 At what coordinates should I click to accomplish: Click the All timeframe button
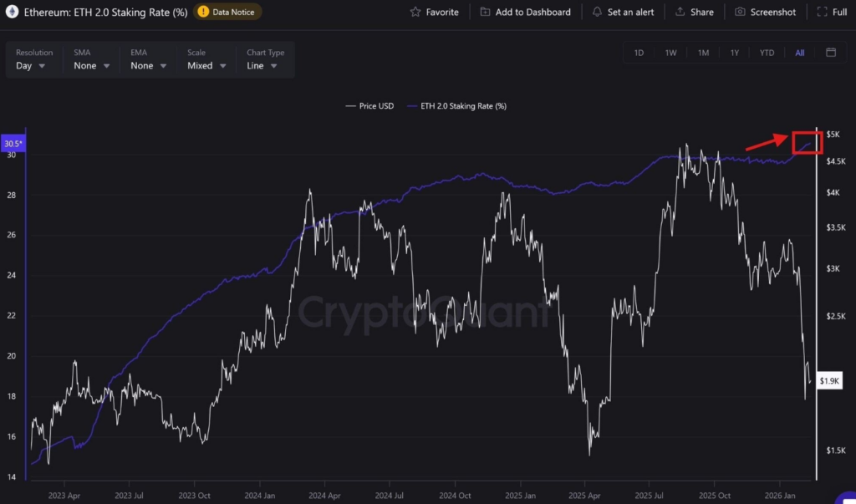pyautogui.click(x=799, y=52)
